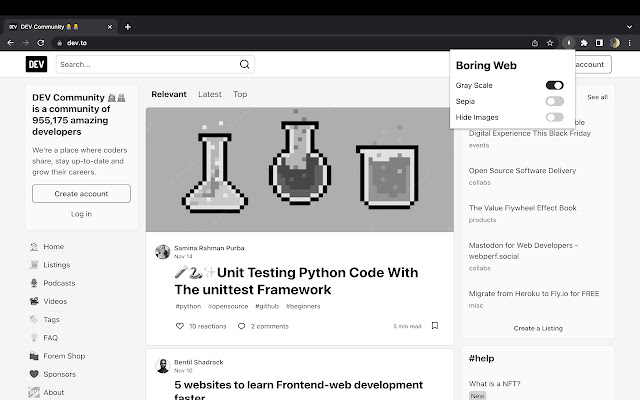Bookmark this page with star icon
Image resolution: width=640 pixels, height=400 pixels.
(550, 43)
